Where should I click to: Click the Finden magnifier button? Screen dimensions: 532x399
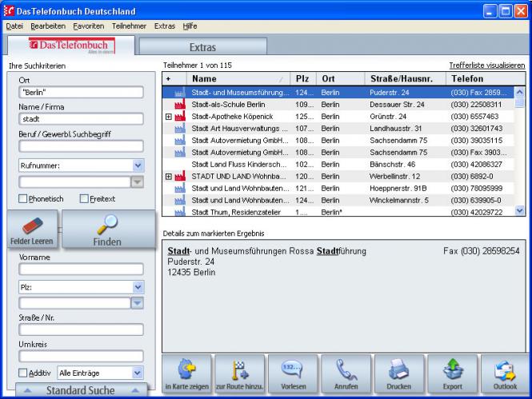108,229
